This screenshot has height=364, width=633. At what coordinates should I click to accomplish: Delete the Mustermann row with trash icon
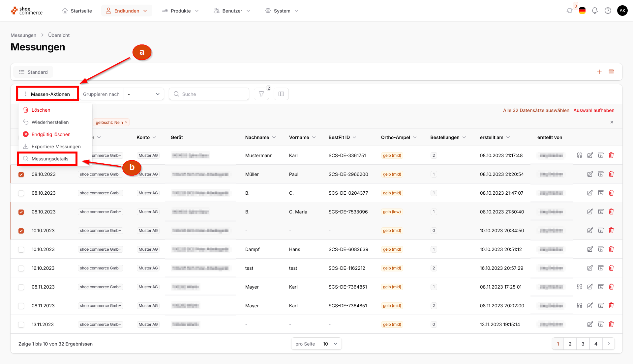(611, 155)
